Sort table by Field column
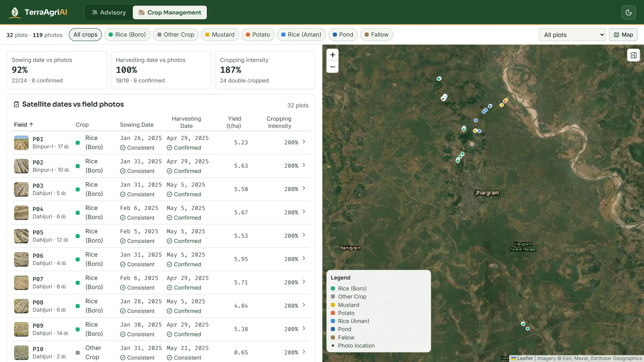The image size is (644, 362). click(x=23, y=125)
